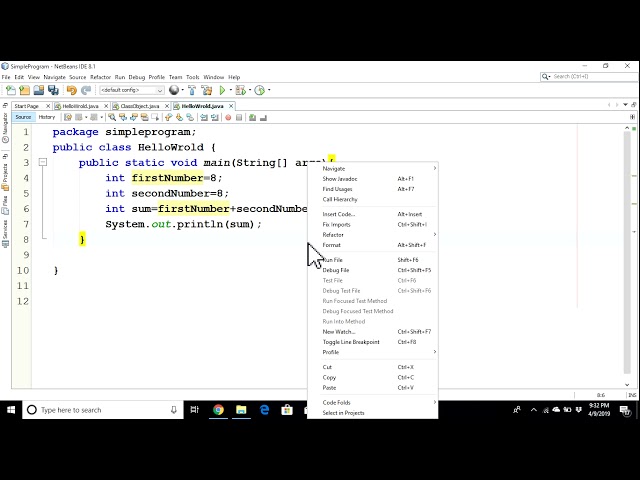Open the Debug Project dropdown arrow
The width and height of the screenshot is (640, 480).
[250, 90]
